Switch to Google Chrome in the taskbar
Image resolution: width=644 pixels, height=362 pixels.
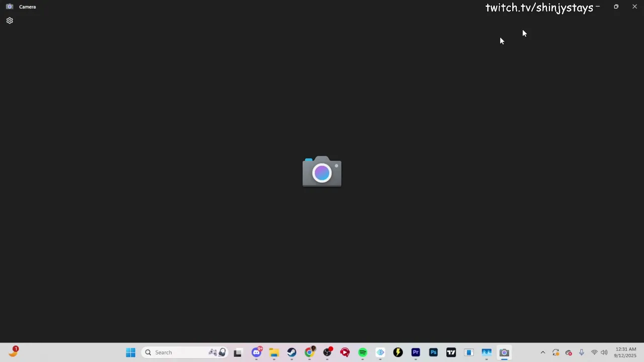(309, 352)
